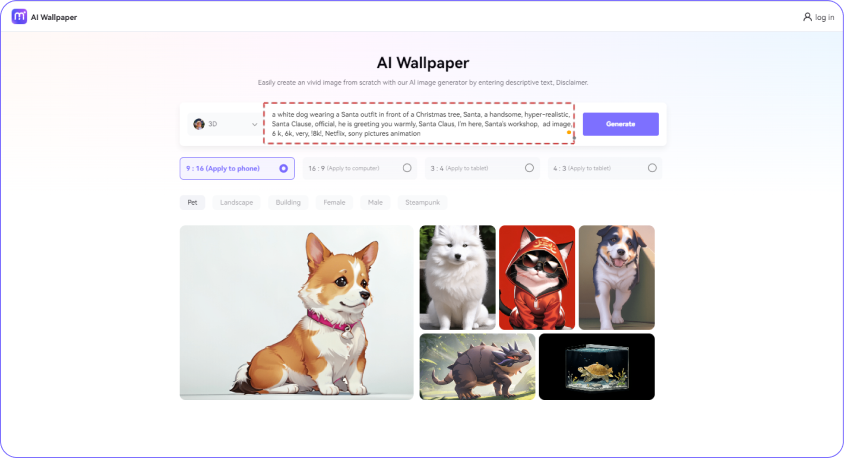Open the log in link

click(824, 17)
